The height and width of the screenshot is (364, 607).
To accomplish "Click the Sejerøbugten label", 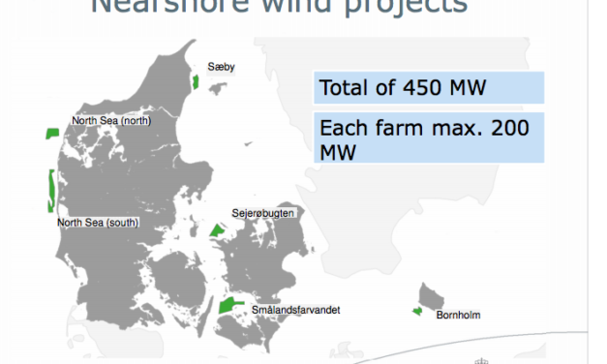I will (263, 213).
